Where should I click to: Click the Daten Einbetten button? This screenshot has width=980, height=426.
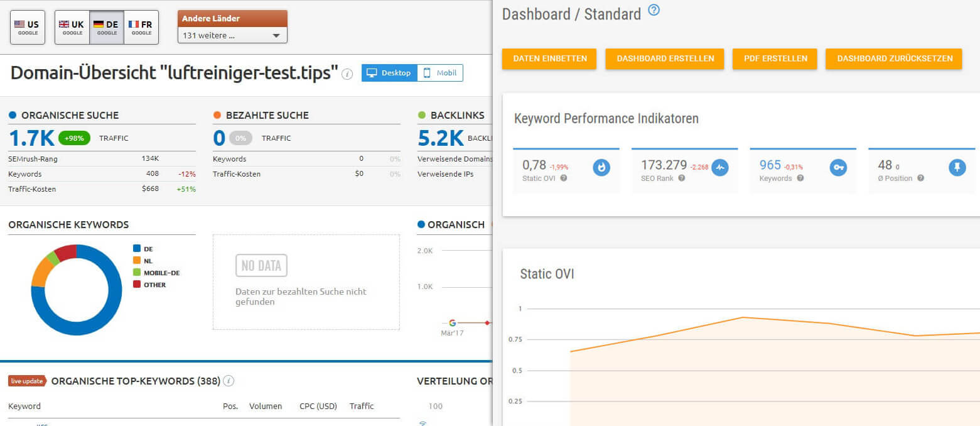pyautogui.click(x=549, y=58)
